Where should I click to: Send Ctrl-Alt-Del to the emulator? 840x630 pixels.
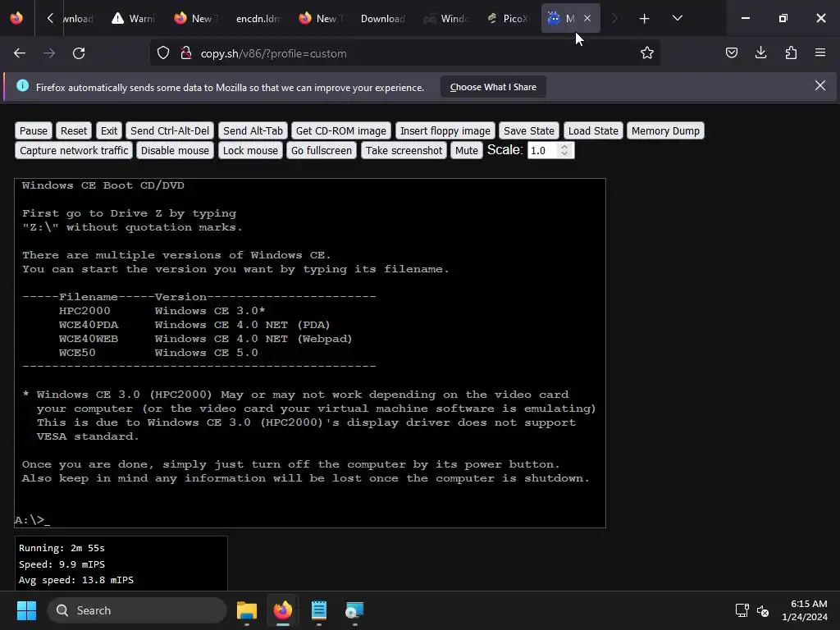[170, 130]
